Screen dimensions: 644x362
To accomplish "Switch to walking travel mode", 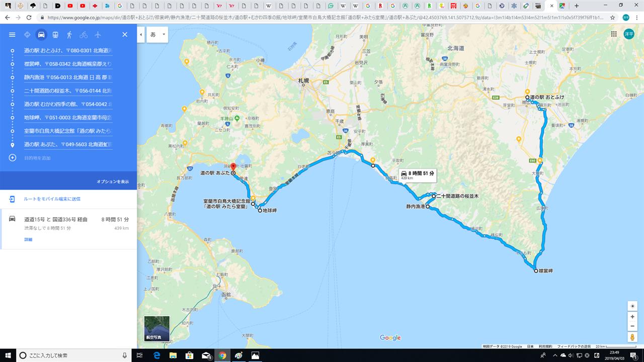I will point(69,35).
